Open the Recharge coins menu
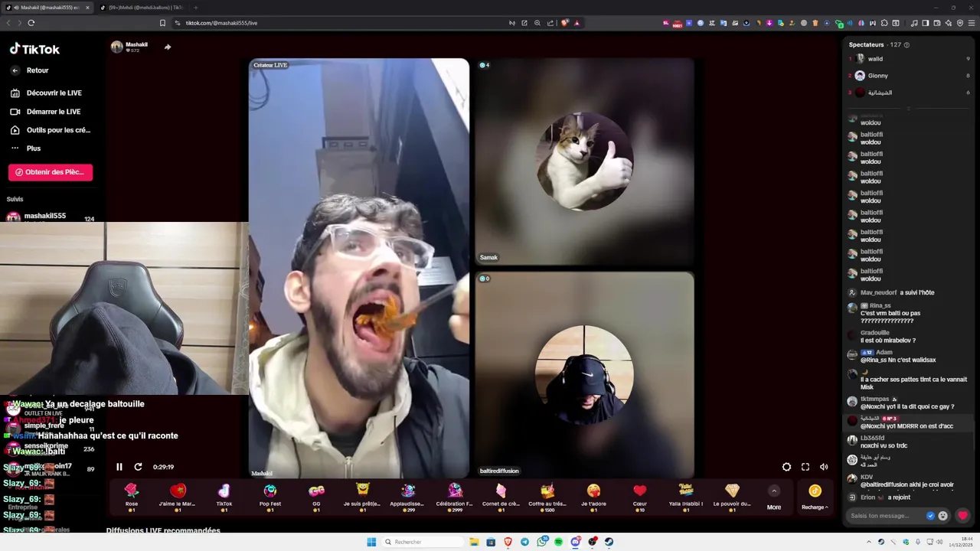Screen dimensions: 980x551 815,497
